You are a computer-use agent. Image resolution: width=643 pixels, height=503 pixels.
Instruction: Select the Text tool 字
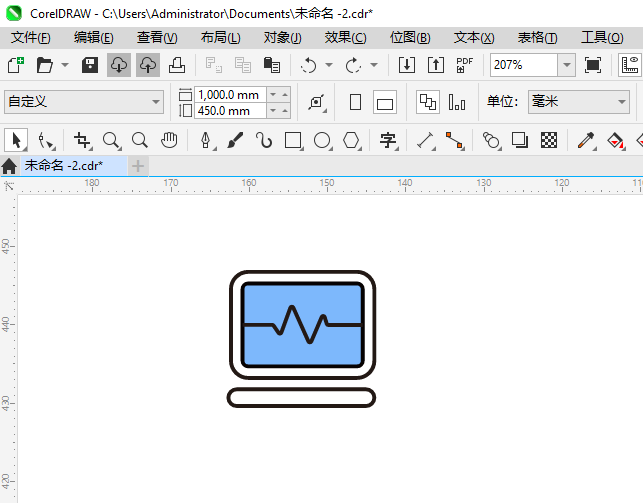388,141
